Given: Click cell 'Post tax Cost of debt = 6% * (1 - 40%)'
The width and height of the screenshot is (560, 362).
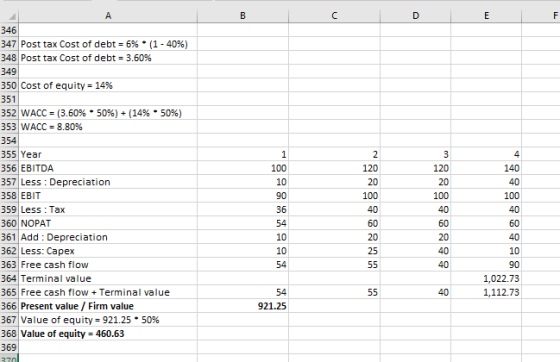Looking at the screenshot, I should tap(108, 44).
